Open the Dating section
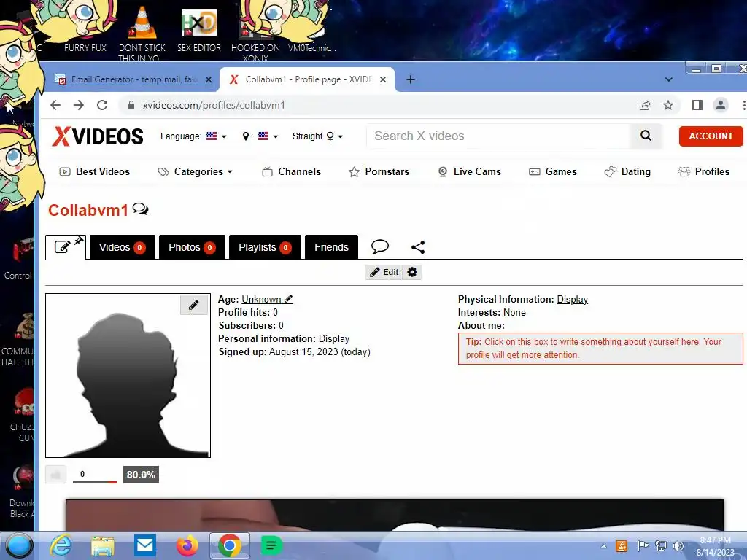 pyautogui.click(x=627, y=172)
